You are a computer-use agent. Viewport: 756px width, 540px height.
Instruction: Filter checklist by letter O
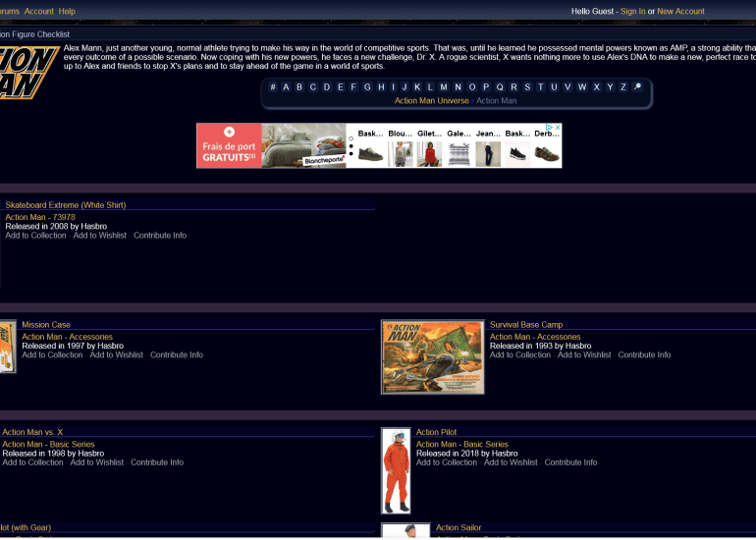pos(472,87)
